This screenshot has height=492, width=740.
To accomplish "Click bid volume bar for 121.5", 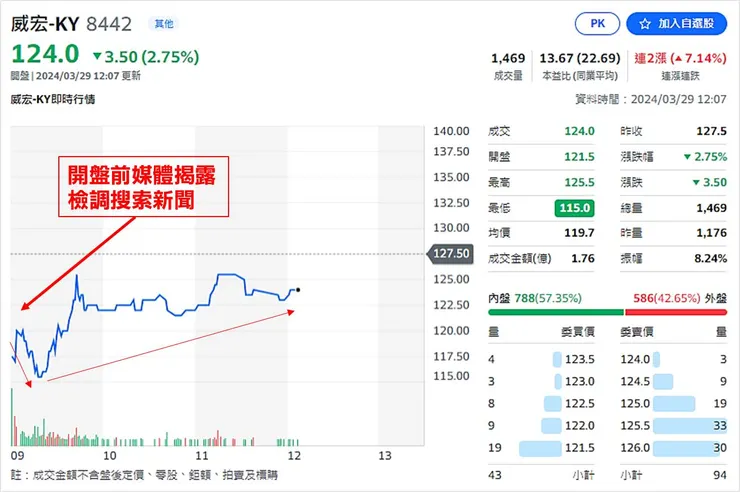I will pos(540,448).
